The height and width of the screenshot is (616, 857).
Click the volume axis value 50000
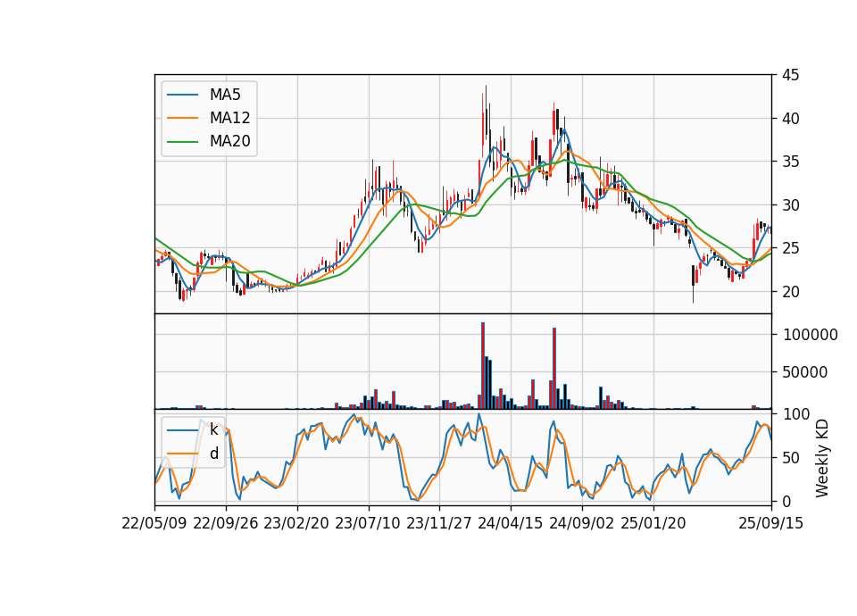tap(805, 372)
